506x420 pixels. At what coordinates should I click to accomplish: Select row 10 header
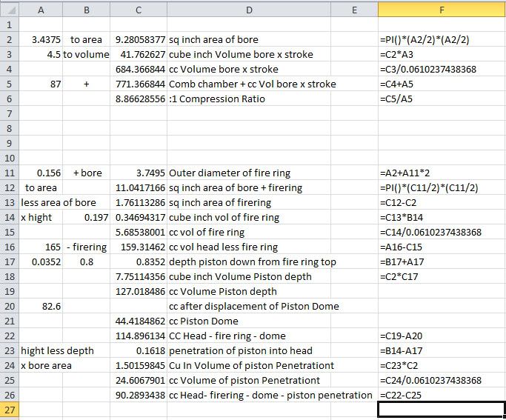(x=10, y=158)
